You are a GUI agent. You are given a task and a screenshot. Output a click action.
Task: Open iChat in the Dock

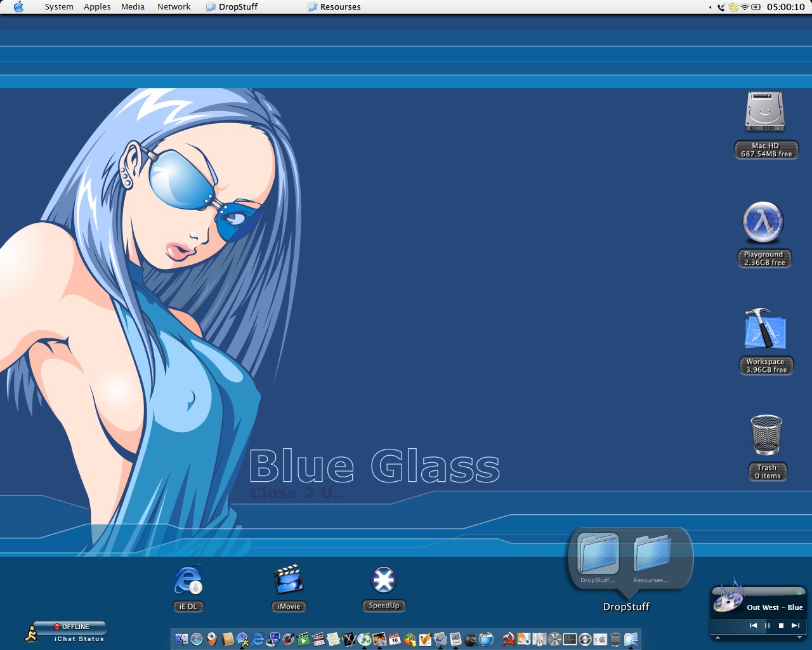(242, 639)
